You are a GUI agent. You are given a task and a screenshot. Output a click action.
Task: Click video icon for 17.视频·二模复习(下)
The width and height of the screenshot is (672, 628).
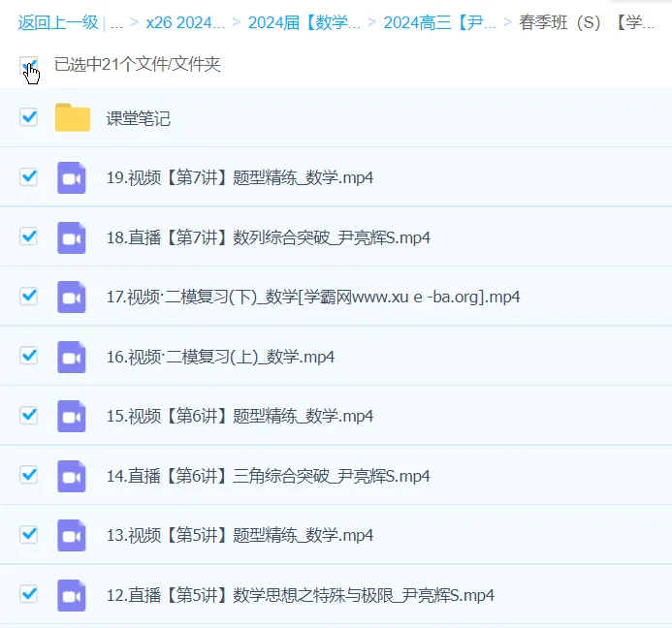pos(72,297)
